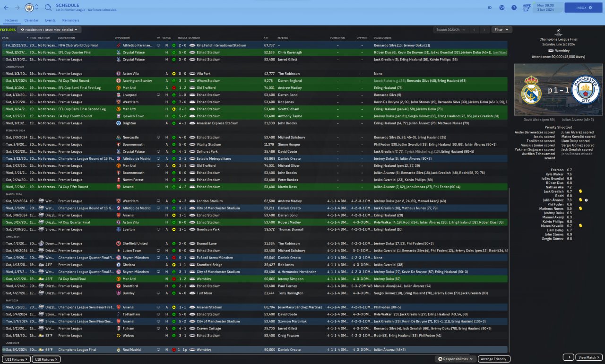
Task: Click the FM logo icon beside the date
Action: click(x=527, y=8)
